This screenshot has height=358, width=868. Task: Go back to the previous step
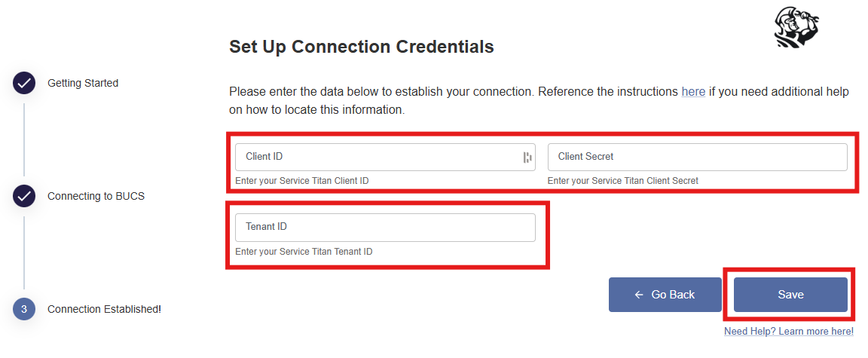665,295
